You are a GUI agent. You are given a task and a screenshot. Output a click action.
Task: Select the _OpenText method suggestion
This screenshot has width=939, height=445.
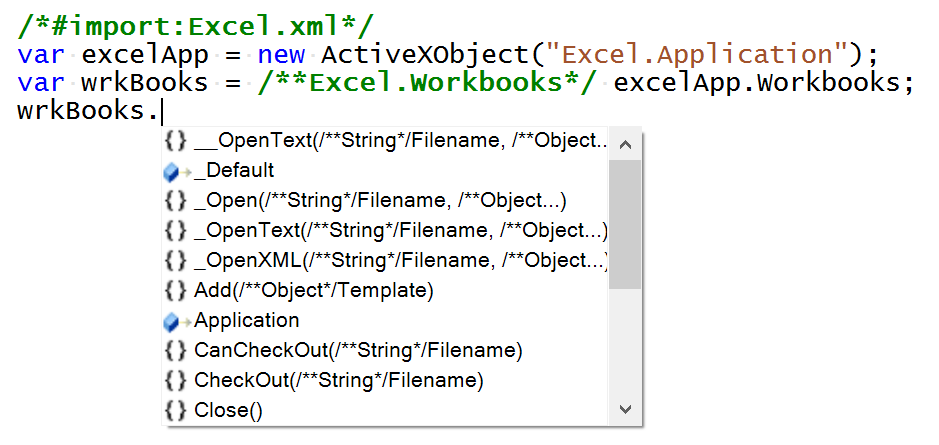(x=400, y=231)
